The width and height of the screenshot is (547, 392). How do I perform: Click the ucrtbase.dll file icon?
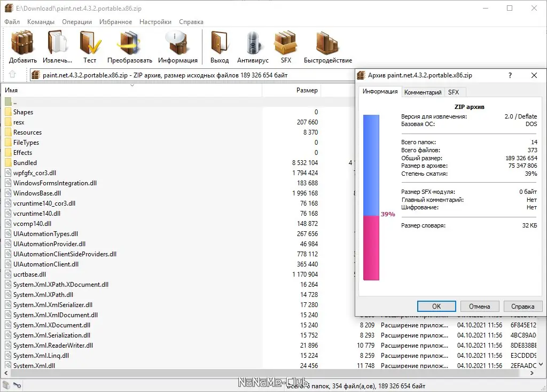[x=9, y=274]
